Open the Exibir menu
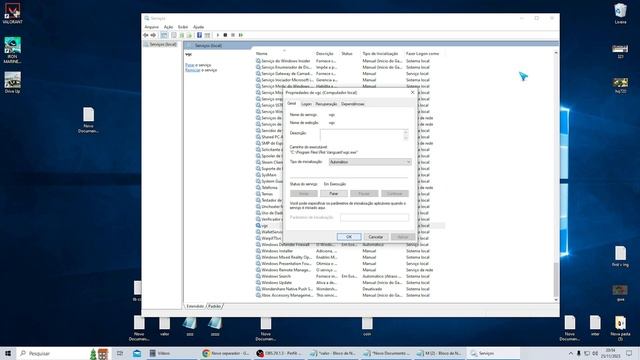The width and height of the screenshot is (640, 360). tap(183, 27)
